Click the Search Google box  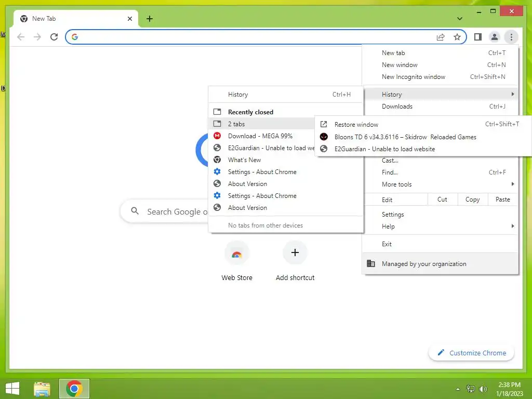(165, 212)
